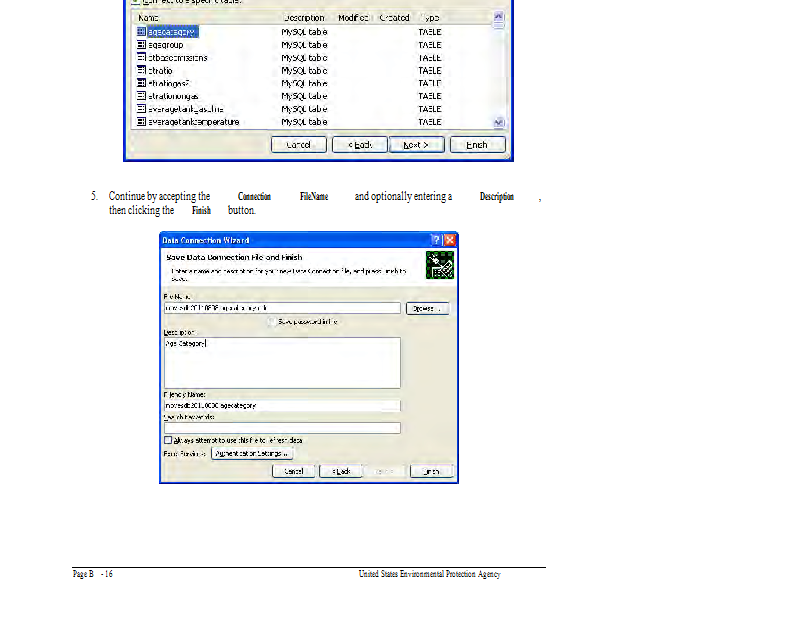Click the Data Connection Wizard green icon

click(x=439, y=264)
